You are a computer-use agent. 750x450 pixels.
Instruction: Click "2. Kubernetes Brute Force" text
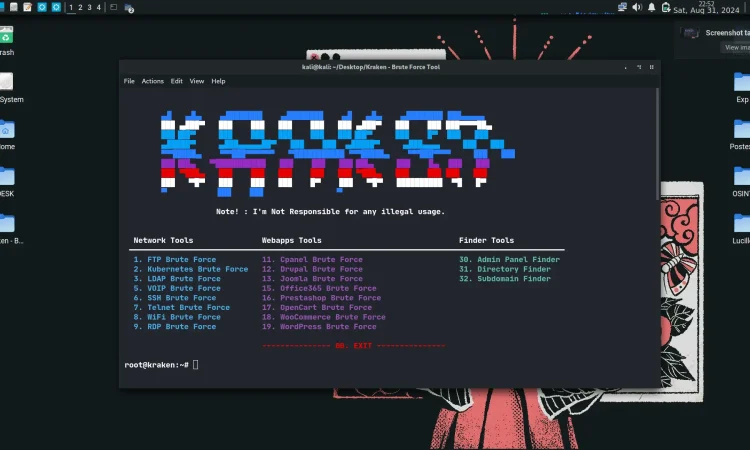point(191,269)
